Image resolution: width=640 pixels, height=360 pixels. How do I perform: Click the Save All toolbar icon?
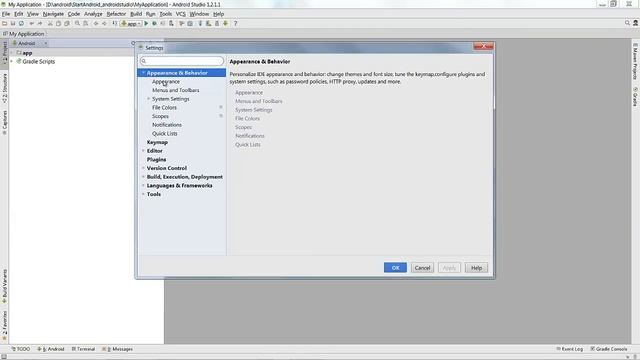[x=13, y=24]
